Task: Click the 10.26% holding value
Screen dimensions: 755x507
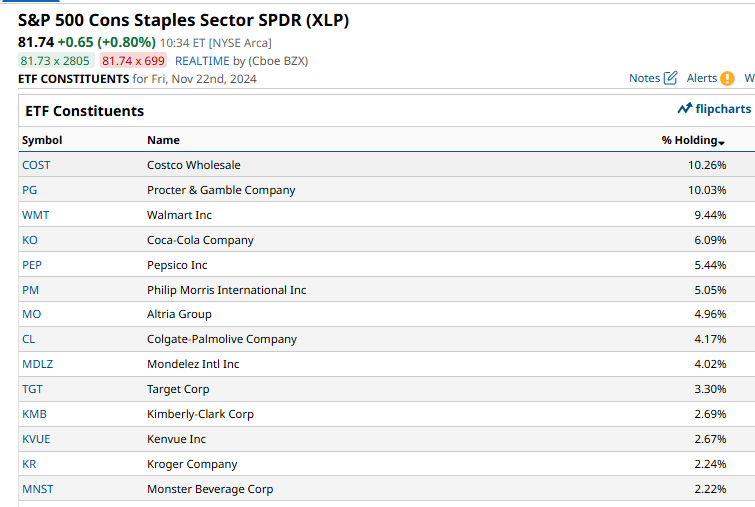Action: pos(707,165)
